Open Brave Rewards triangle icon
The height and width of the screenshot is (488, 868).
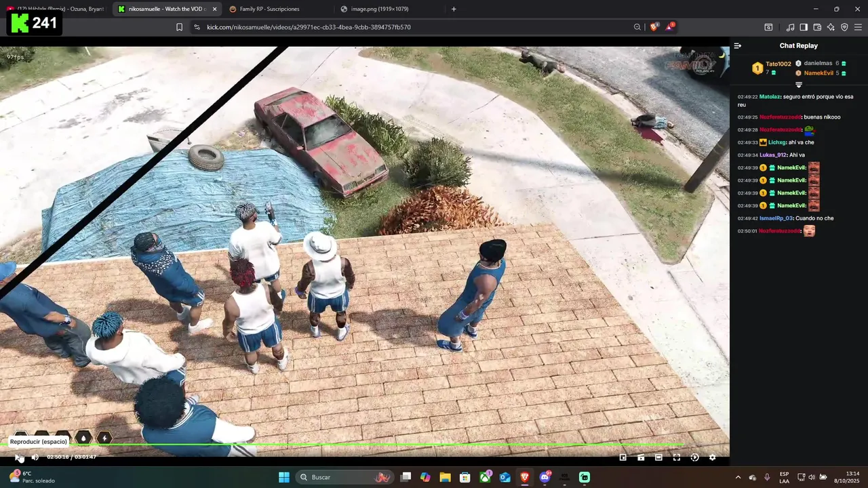669,27
